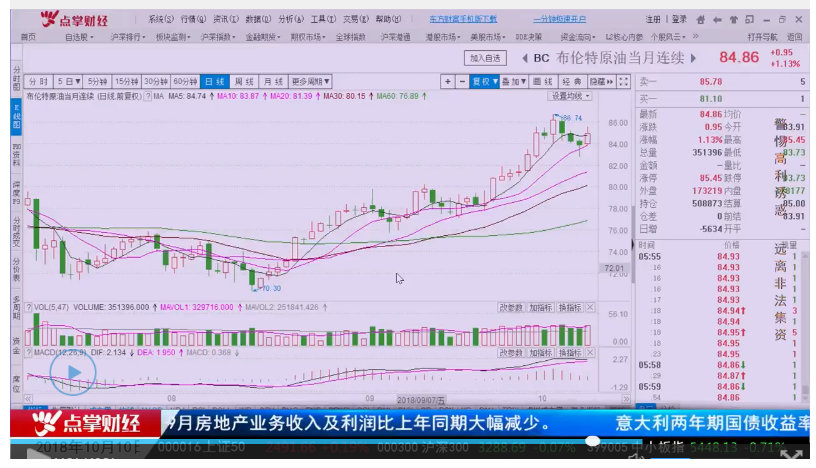Screen dimensions: 816x468
Task: Open the 交易(E) menu
Action: point(355,19)
